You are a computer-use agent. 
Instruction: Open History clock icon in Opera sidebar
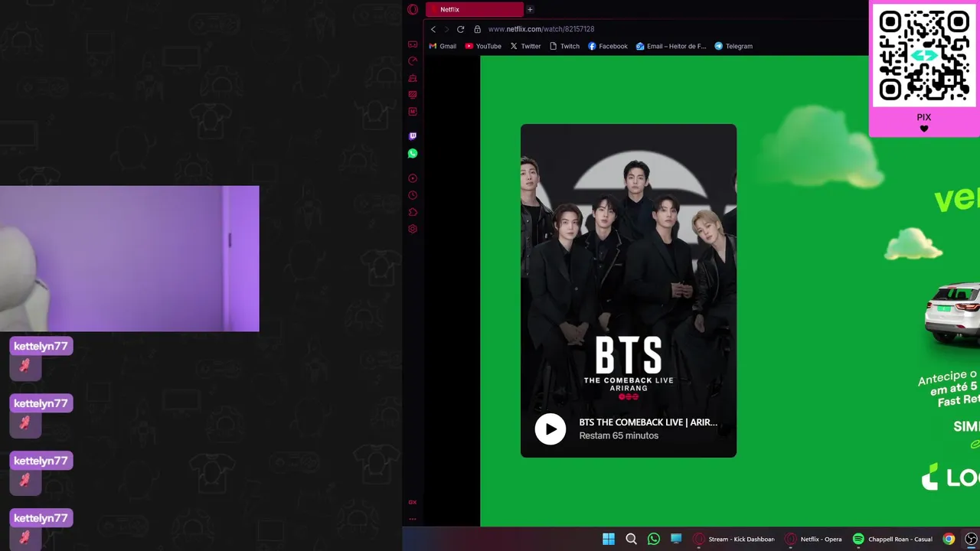point(413,195)
